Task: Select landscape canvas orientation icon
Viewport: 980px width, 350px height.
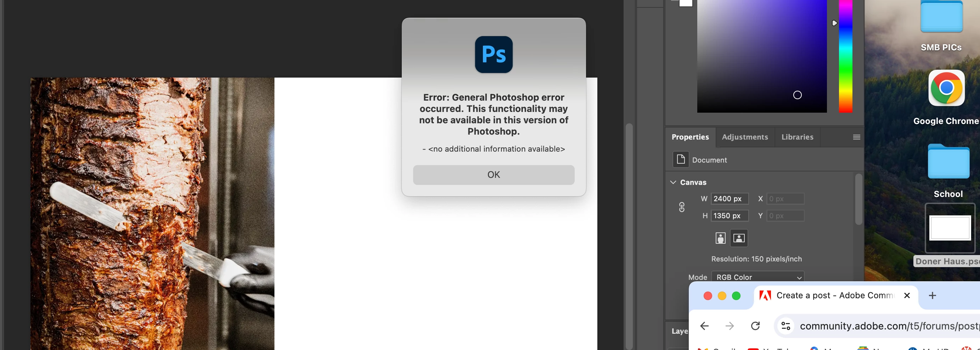Action: [739, 238]
